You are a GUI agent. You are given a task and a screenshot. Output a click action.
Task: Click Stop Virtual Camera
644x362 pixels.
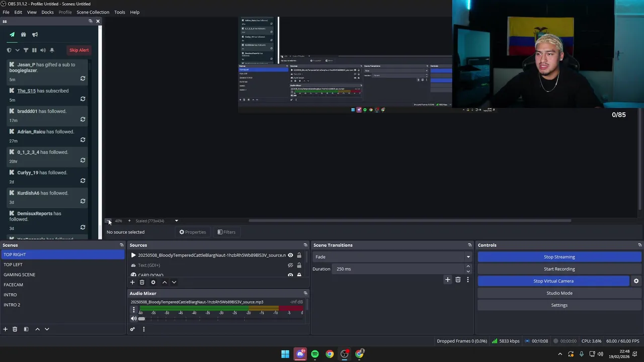click(x=553, y=281)
